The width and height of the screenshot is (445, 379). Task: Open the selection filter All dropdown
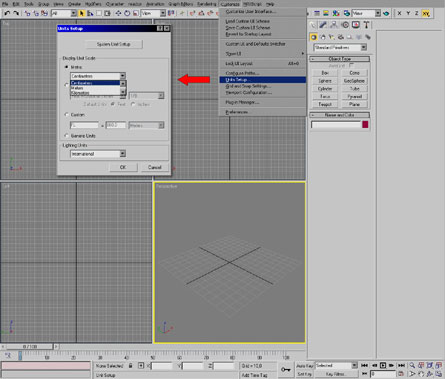(x=64, y=13)
